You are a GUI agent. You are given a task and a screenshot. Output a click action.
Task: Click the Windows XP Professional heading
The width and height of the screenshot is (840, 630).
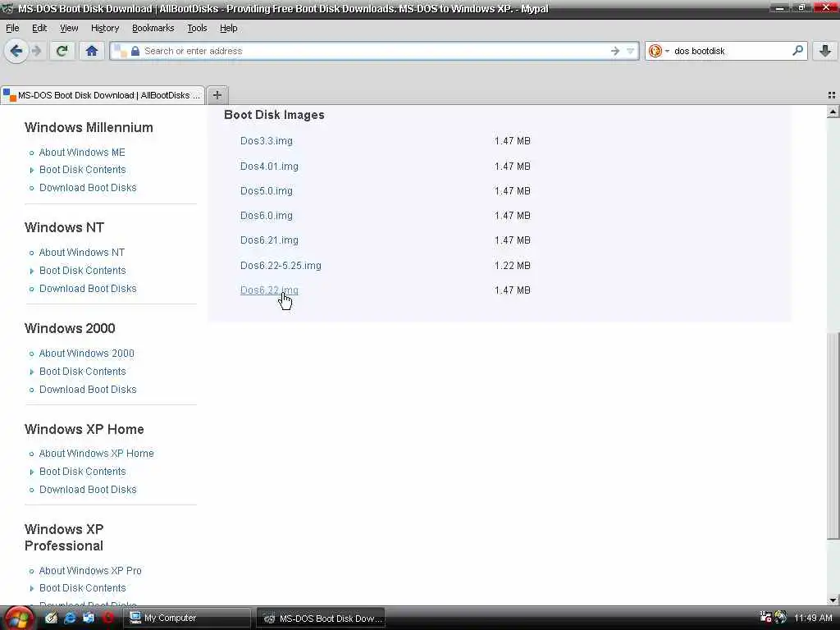(64, 537)
